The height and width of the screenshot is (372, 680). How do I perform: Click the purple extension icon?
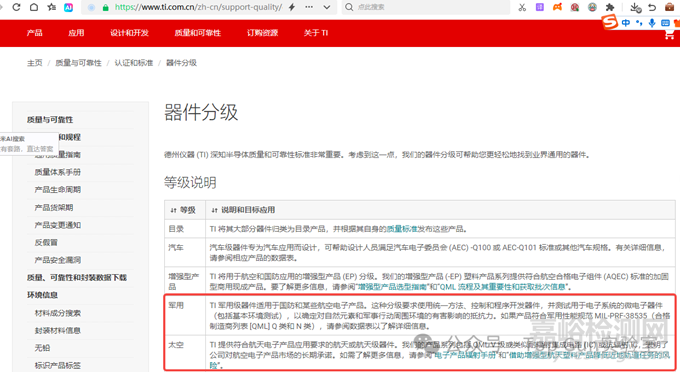pyautogui.click(x=540, y=7)
